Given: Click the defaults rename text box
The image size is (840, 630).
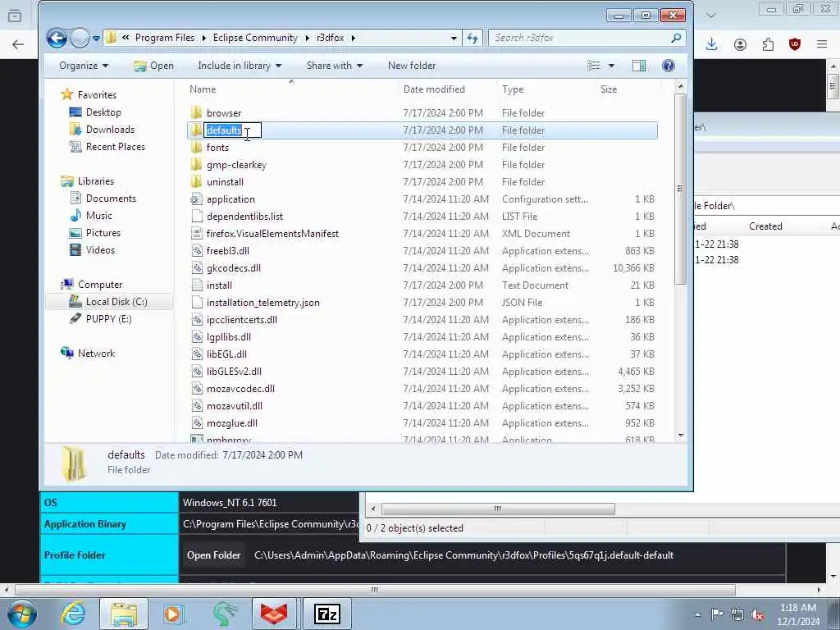Looking at the screenshot, I should [232, 130].
